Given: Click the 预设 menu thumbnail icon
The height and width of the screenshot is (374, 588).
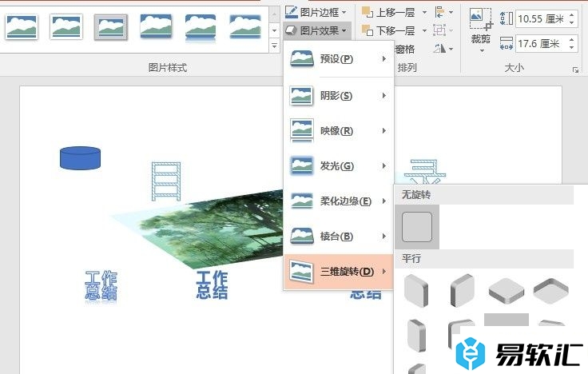Looking at the screenshot, I should 302,59.
